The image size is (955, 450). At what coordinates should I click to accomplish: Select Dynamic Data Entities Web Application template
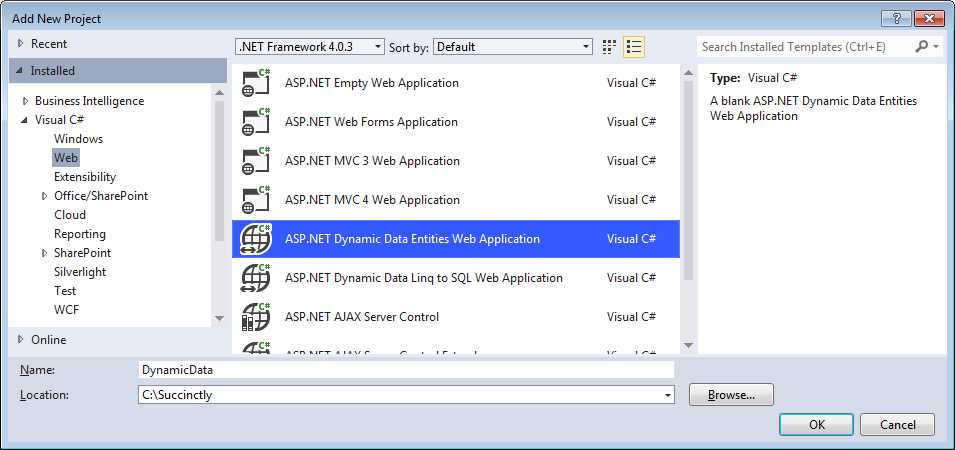click(456, 239)
